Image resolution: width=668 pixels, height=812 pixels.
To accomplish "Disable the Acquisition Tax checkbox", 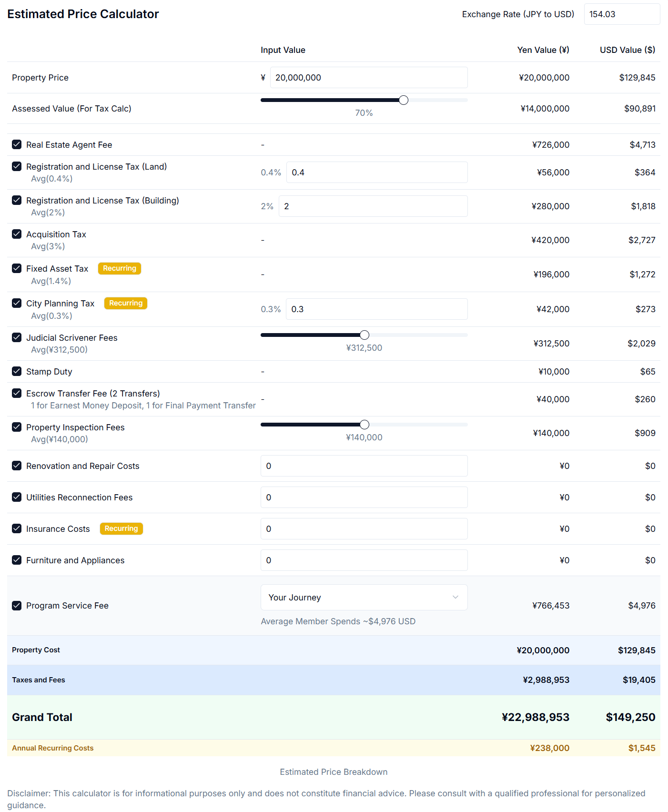I will coord(17,234).
